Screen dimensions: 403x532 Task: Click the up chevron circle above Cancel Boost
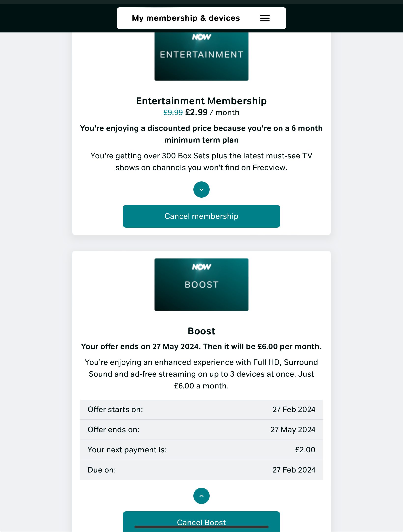(201, 496)
